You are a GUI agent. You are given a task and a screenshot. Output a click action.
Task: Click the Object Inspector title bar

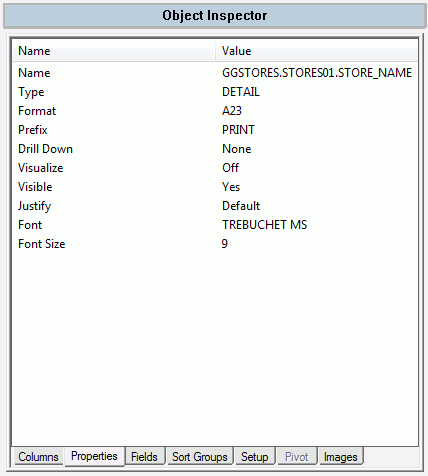click(x=214, y=15)
